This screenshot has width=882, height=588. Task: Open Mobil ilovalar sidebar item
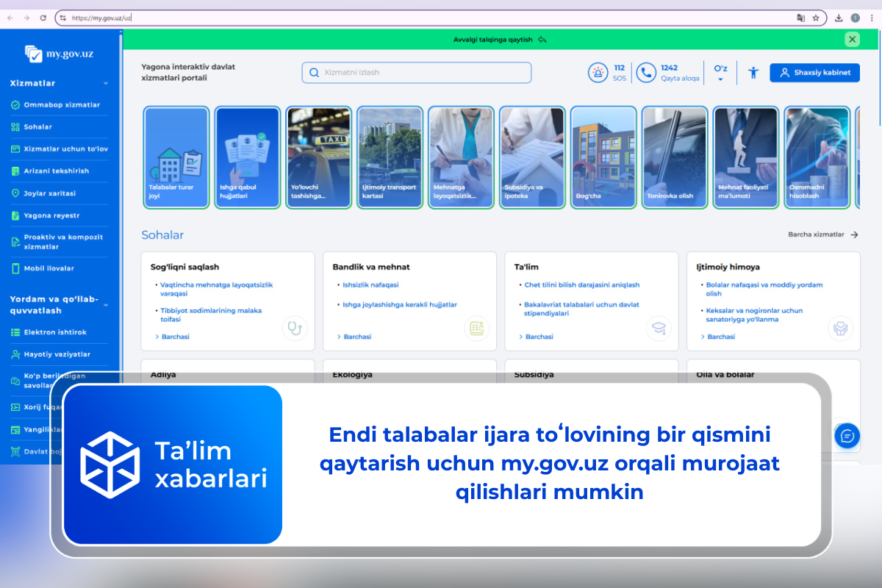43,268
